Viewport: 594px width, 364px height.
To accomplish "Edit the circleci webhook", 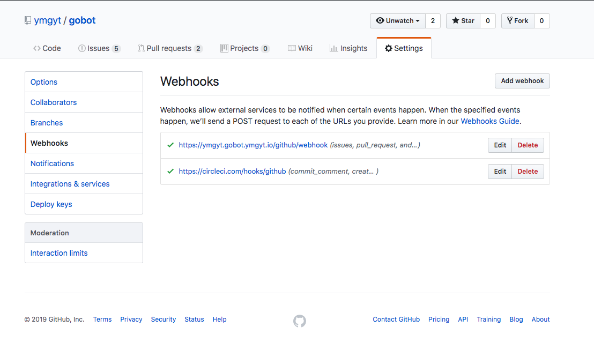I will point(500,171).
